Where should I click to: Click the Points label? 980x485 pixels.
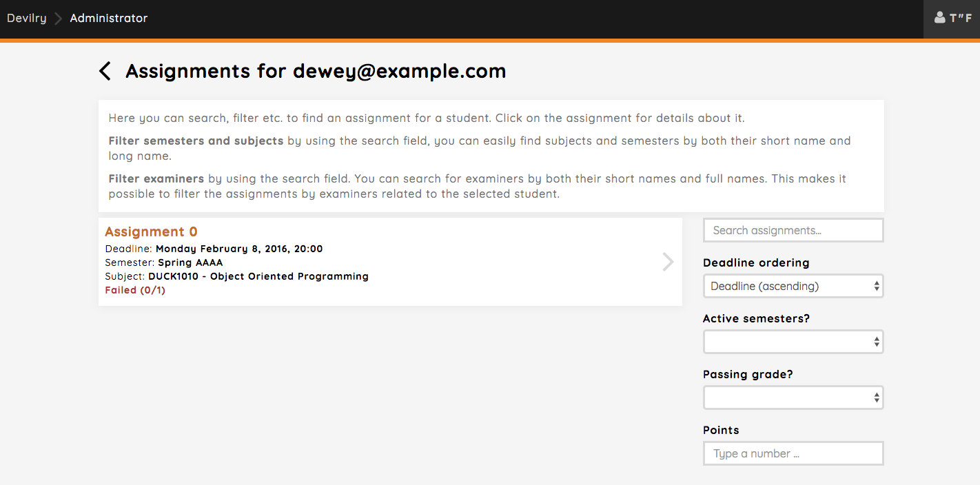(x=721, y=430)
